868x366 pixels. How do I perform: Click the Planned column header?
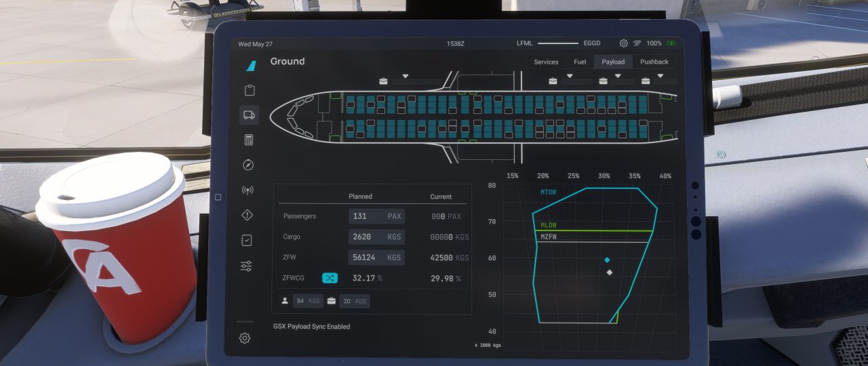pos(360,197)
